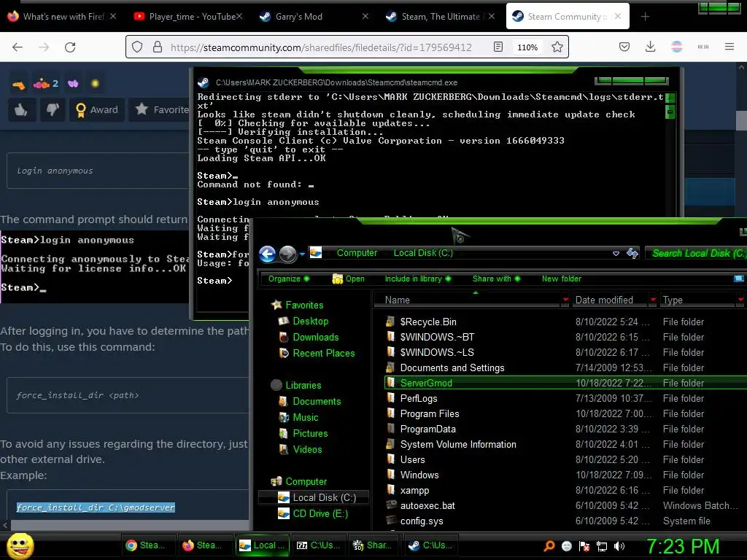
Task: Click the Explorer view options icon
Action: click(738, 279)
